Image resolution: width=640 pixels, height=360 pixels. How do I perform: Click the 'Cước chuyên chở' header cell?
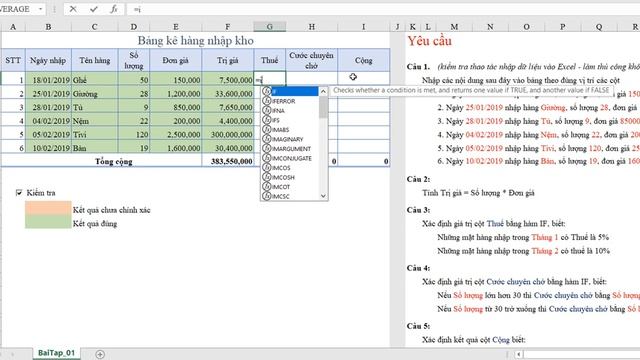tap(312, 60)
